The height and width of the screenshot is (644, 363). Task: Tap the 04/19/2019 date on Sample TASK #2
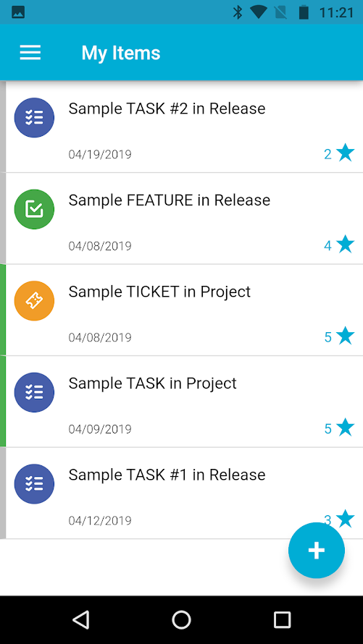[x=100, y=155]
